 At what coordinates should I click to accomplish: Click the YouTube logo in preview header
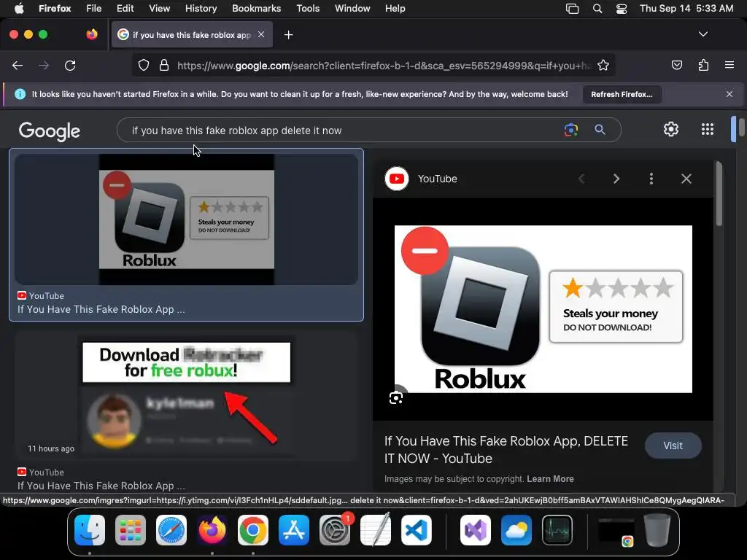tap(396, 179)
